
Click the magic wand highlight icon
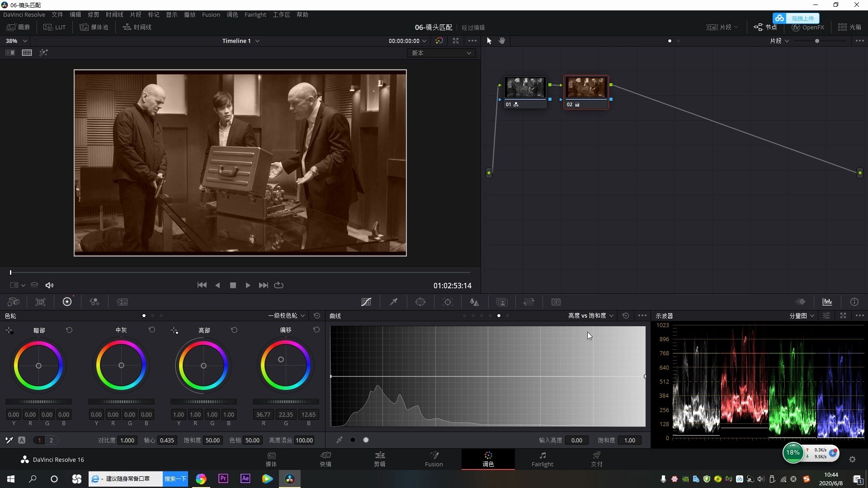(43, 53)
